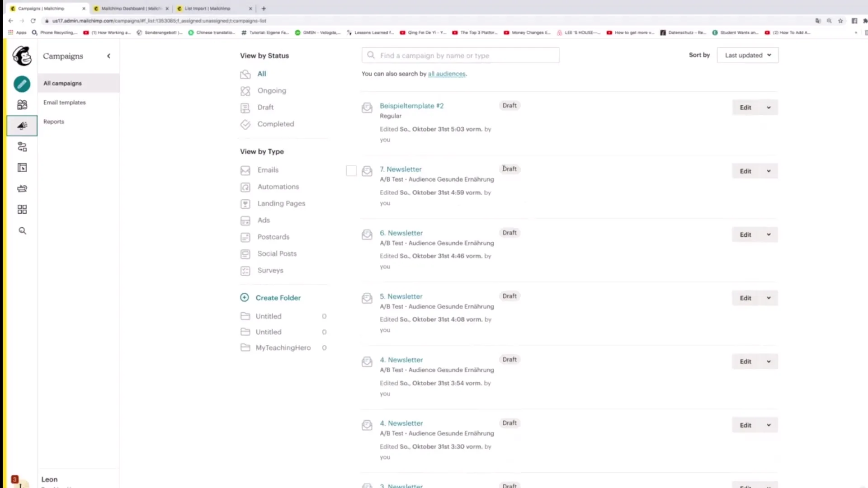Click the email icon of 6. Newsletter
This screenshot has width=868, height=488.
pos(367,235)
